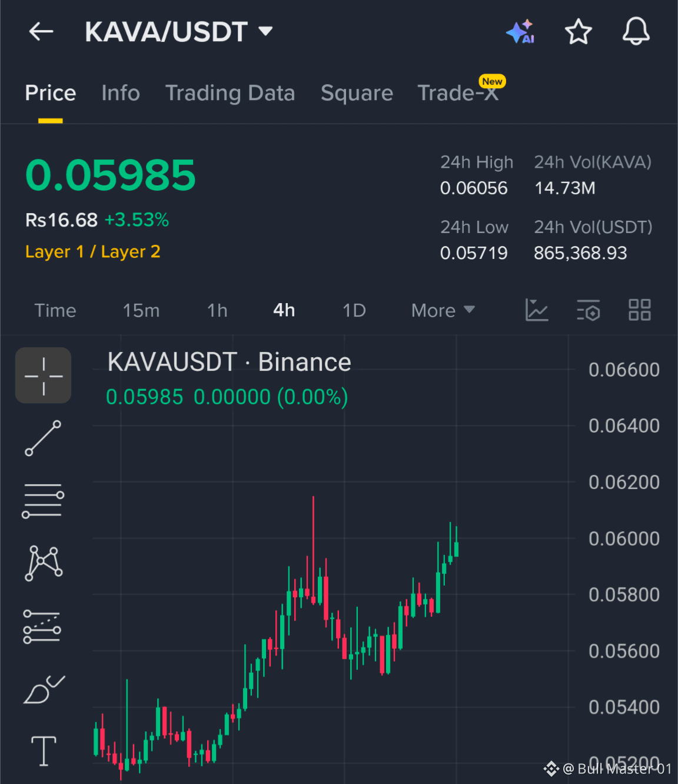Screen dimensions: 678x784
Task: Open the Trading Data tab
Action: click(x=230, y=93)
